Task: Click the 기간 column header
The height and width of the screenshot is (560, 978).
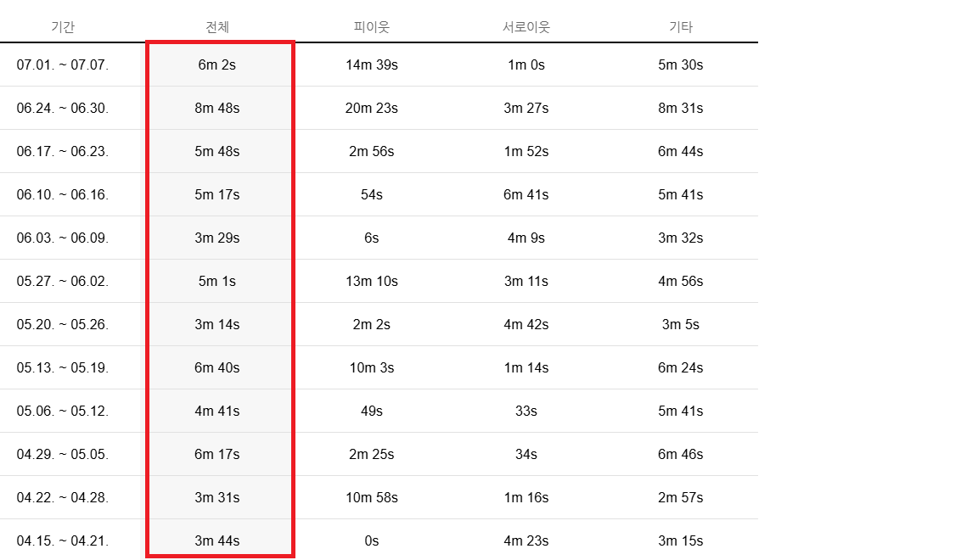Action: point(63,27)
